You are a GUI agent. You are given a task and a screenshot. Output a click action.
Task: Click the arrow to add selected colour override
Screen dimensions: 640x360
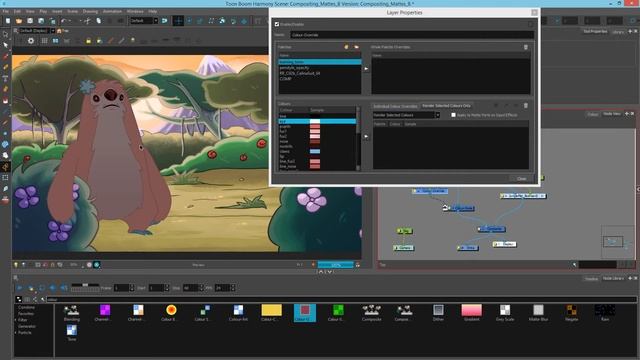tap(366, 137)
